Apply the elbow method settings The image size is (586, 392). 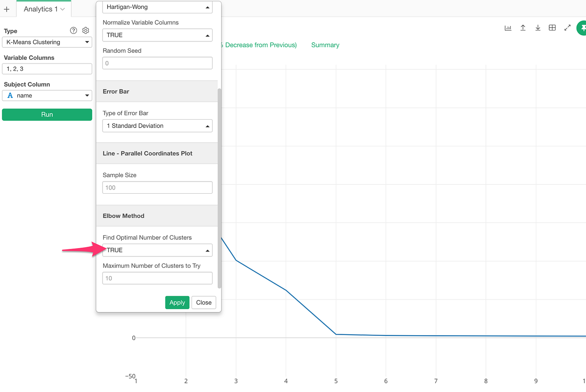177,302
